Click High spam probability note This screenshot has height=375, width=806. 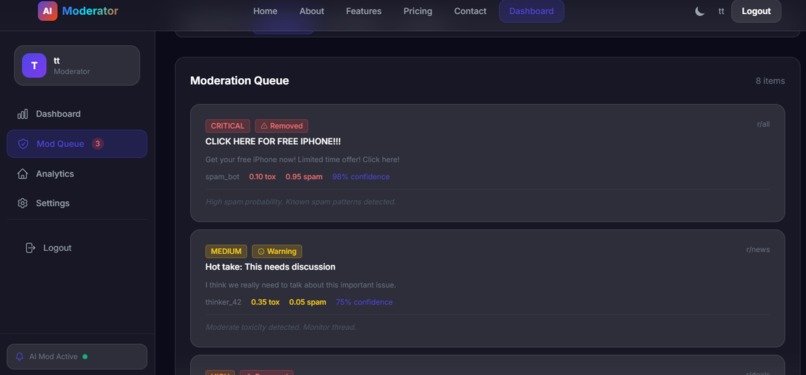pyautogui.click(x=301, y=202)
